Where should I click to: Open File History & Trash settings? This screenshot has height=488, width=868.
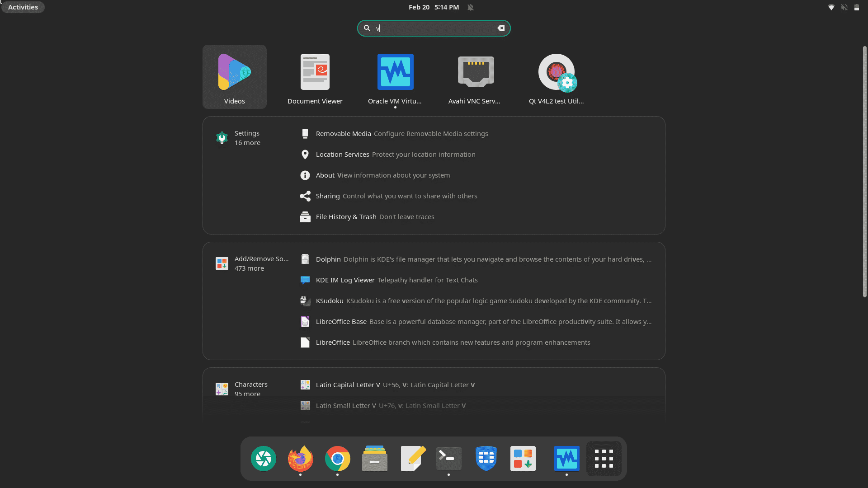click(x=476, y=217)
